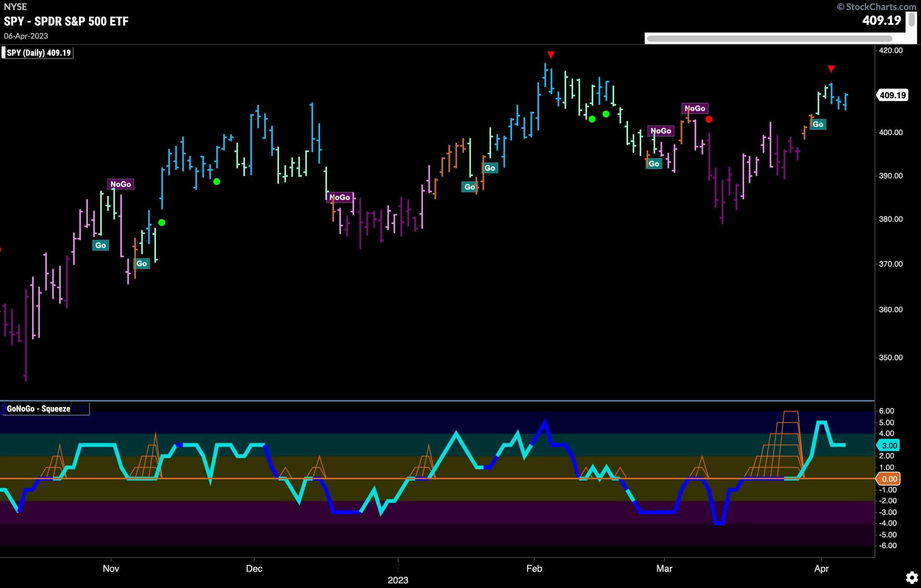Select the topmost NoGo flag in March

click(x=695, y=108)
